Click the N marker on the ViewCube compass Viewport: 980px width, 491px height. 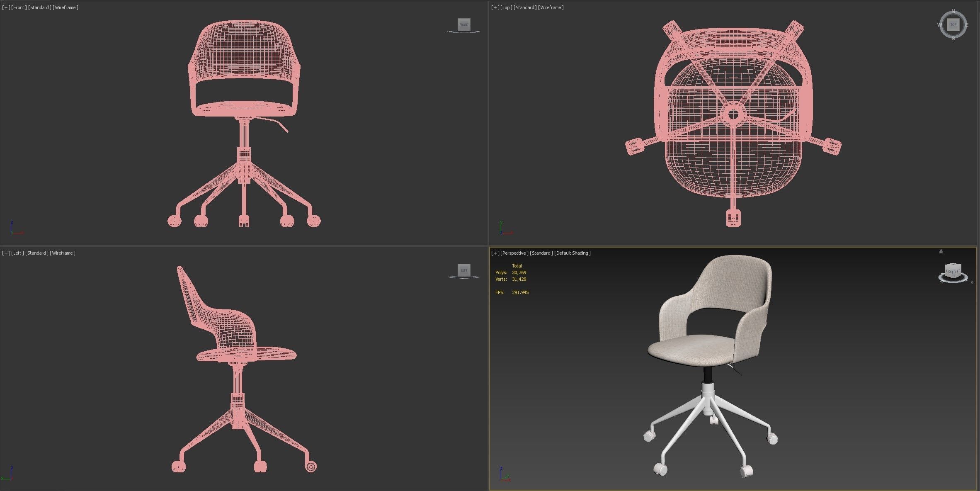(x=954, y=11)
